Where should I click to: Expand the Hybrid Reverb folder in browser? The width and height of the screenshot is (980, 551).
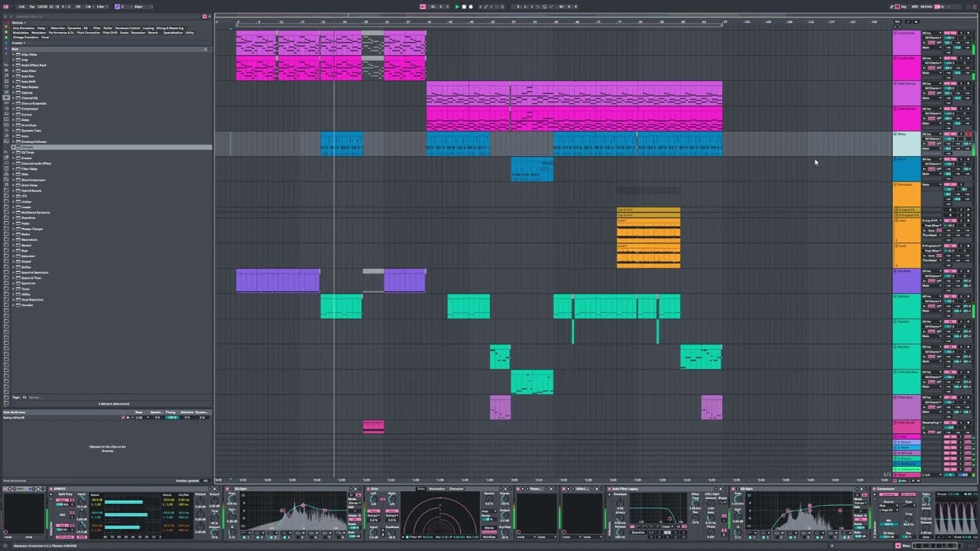point(13,191)
